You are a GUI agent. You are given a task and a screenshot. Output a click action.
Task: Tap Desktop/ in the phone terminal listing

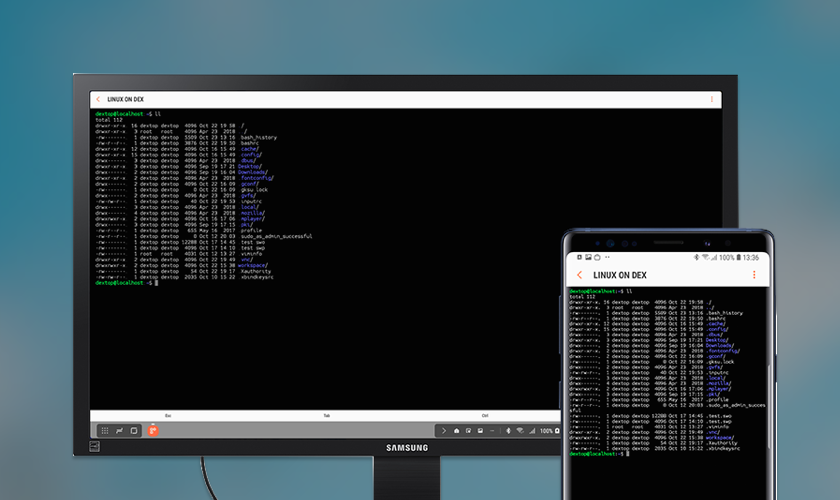coord(716,340)
